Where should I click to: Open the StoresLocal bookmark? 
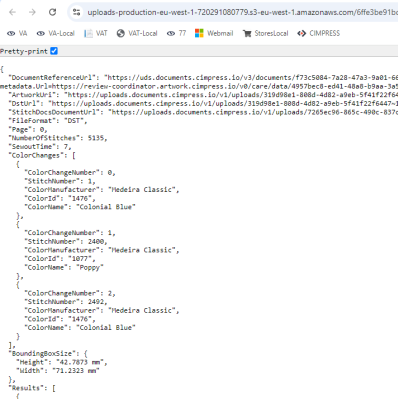click(265, 33)
